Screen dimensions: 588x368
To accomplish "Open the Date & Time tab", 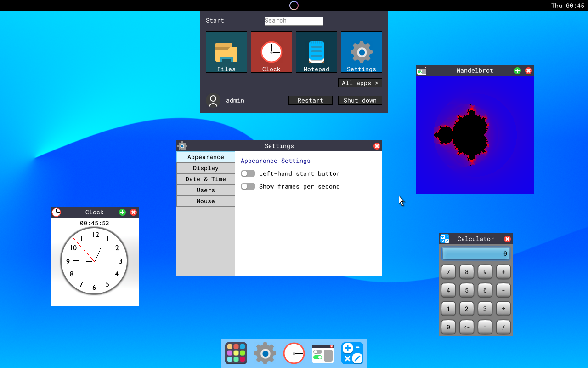I will pyautogui.click(x=205, y=179).
